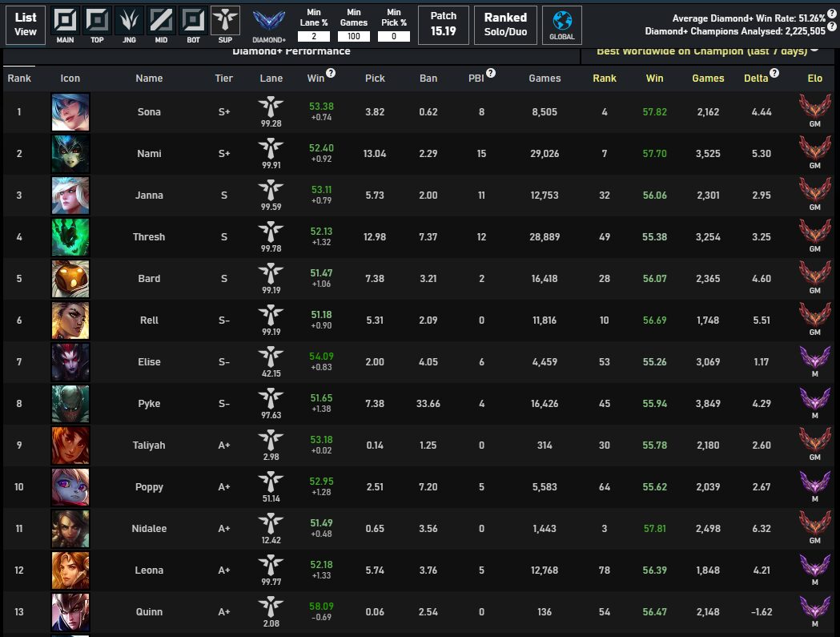Click the Ranked Solo/Duo queue button
Screen dimensions: 840x637
505,25
